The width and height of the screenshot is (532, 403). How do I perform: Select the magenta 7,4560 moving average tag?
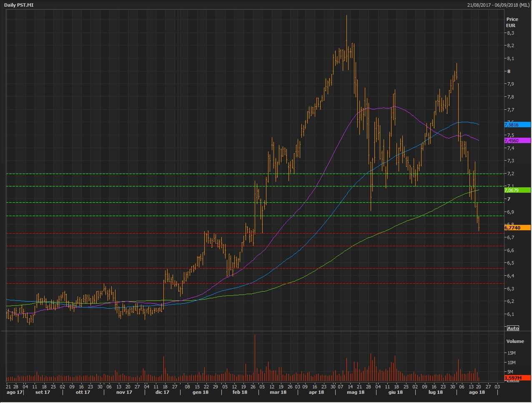coord(517,141)
